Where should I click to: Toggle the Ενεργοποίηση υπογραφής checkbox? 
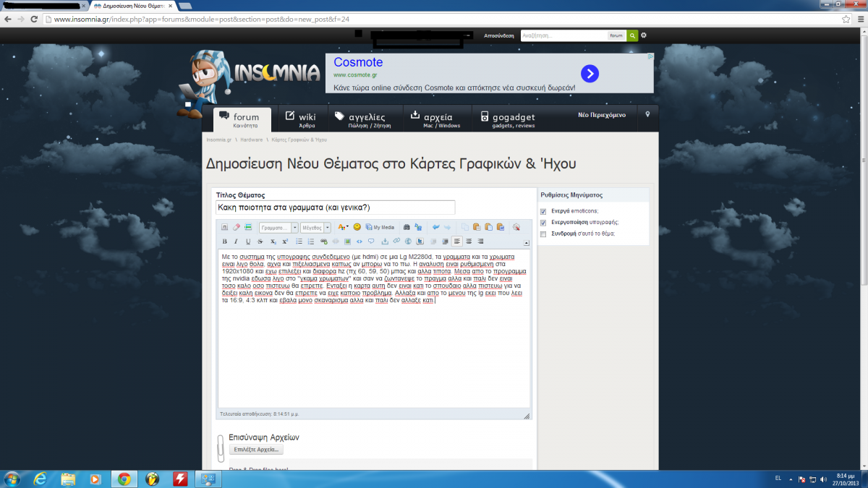[x=543, y=223]
